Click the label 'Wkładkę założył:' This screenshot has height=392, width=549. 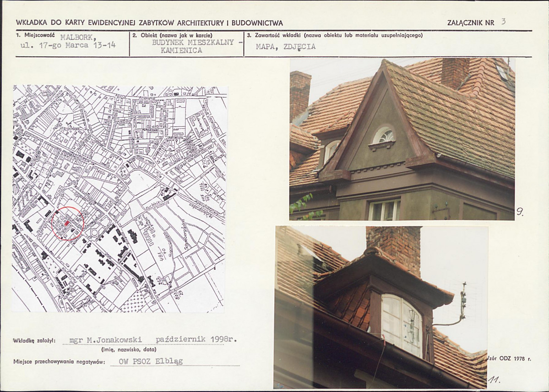[x=34, y=341]
